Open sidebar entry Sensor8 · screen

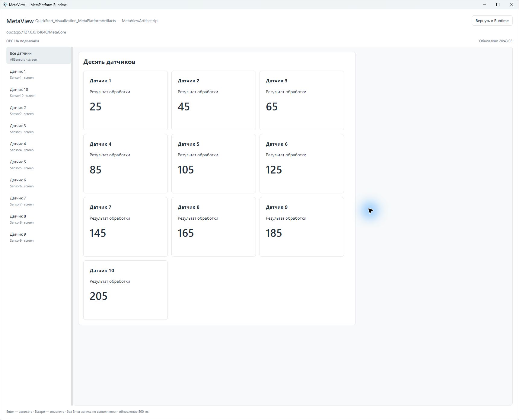[39, 219]
